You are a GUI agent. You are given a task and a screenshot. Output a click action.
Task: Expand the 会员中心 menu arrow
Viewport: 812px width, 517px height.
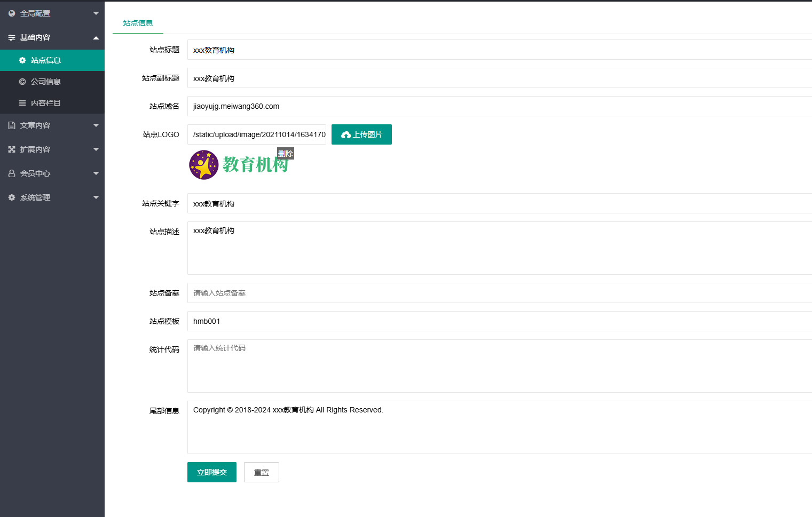point(96,173)
